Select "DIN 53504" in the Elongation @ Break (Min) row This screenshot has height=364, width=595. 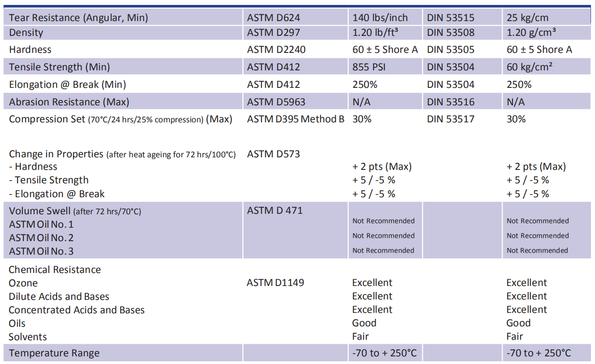(x=451, y=84)
